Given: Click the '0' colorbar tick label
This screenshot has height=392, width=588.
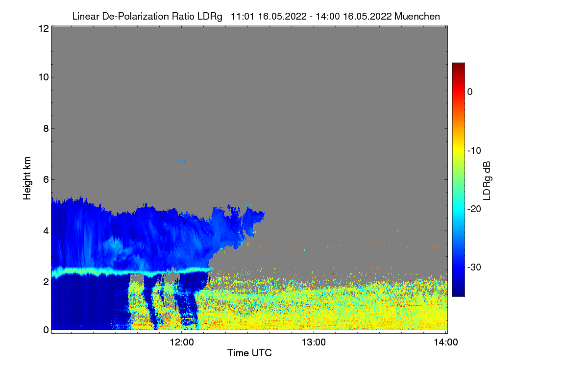Looking at the screenshot, I should 470,92.
